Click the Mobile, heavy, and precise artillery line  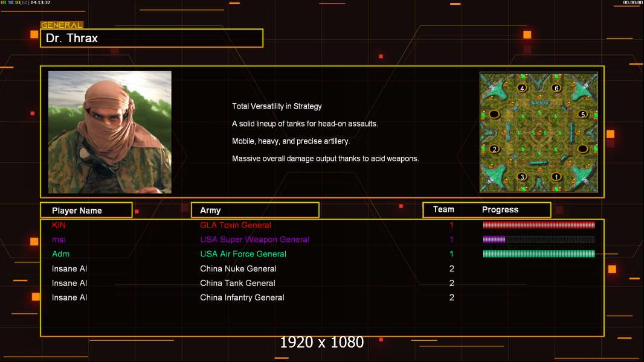click(x=291, y=141)
